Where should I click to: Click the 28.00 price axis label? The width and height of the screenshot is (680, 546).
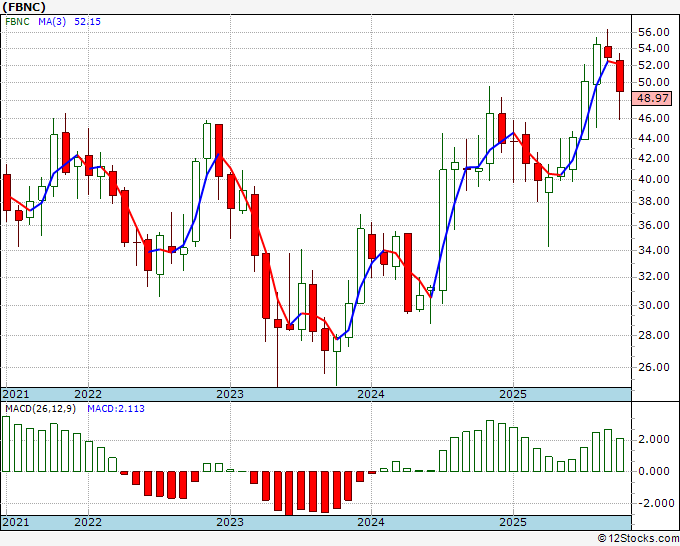653,335
